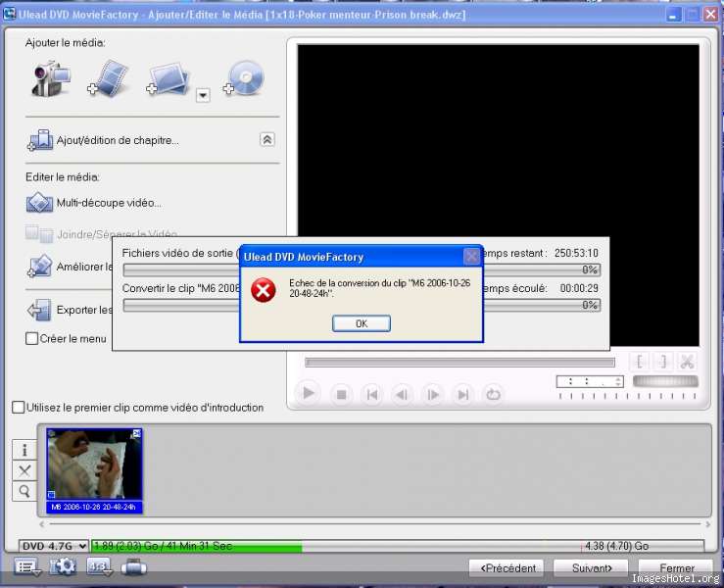Collapse the chapter section with double-chevron
The width and height of the screenshot is (724, 588).
(267, 140)
